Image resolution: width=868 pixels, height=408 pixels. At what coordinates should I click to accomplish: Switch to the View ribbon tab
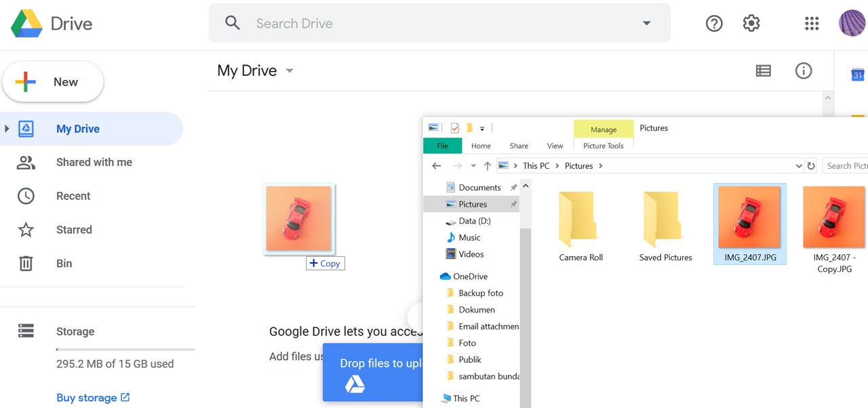tap(555, 146)
